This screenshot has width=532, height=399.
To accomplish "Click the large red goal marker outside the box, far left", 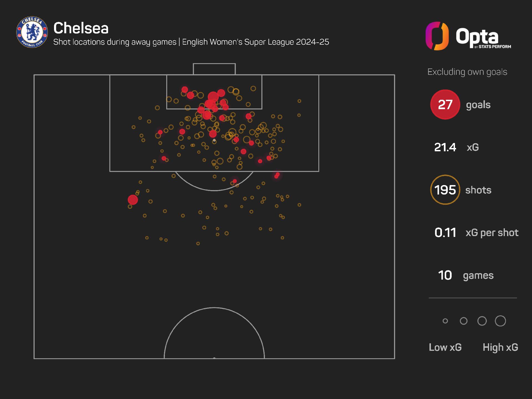I will click(133, 200).
